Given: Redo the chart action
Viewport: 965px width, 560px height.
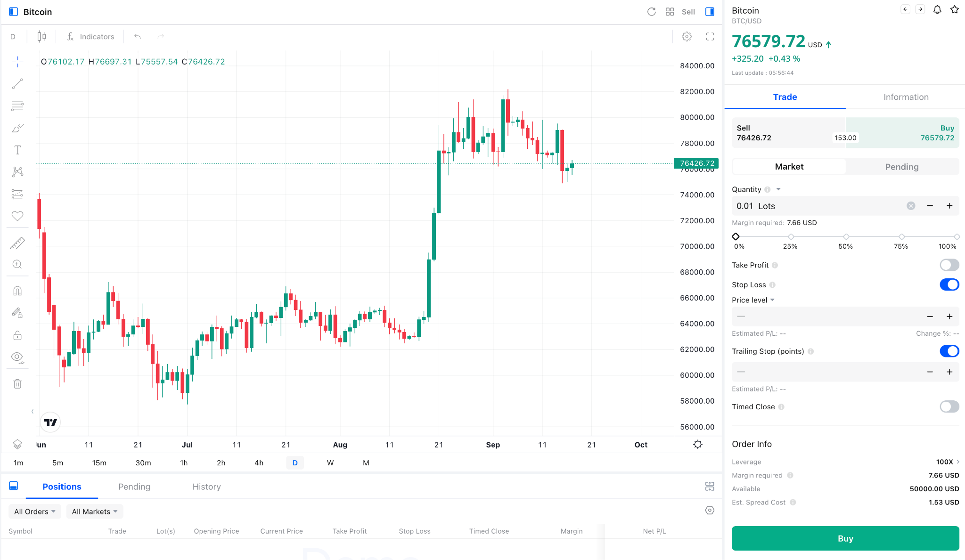Looking at the screenshot, I should coord(161,37).
